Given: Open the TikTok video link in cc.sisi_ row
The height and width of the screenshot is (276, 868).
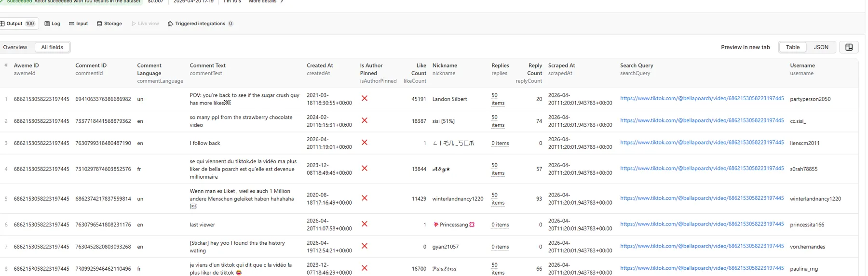Looking at the screenshot, I should [702, 120].
